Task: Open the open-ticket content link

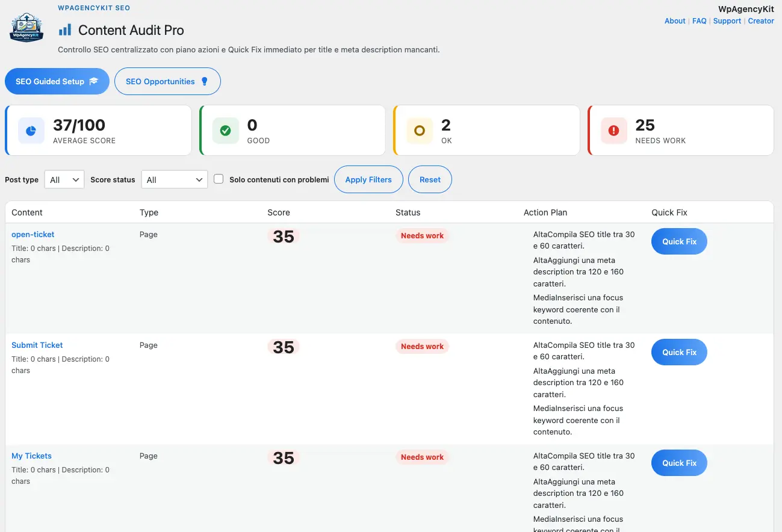Action: 33,234
